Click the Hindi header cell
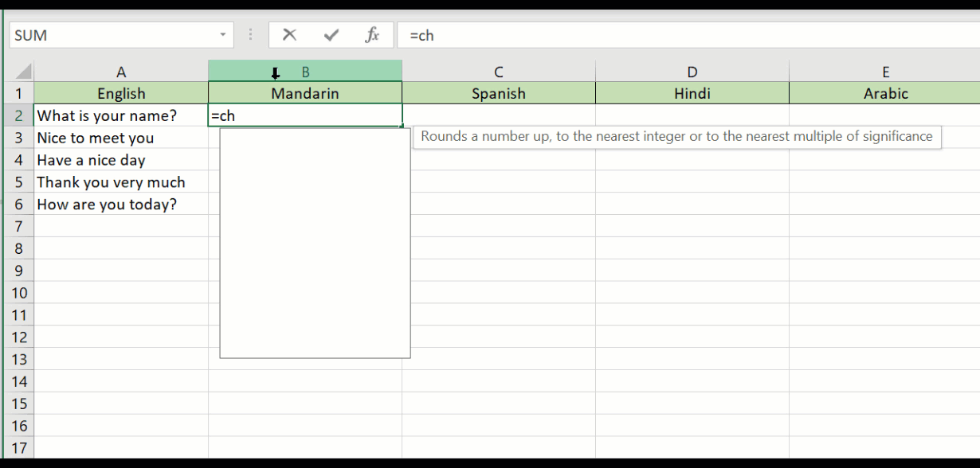 (x=692, y=93)
